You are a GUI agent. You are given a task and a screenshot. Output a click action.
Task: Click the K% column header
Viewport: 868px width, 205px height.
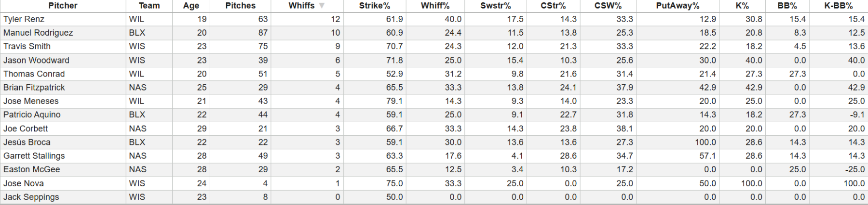(742, 6)
